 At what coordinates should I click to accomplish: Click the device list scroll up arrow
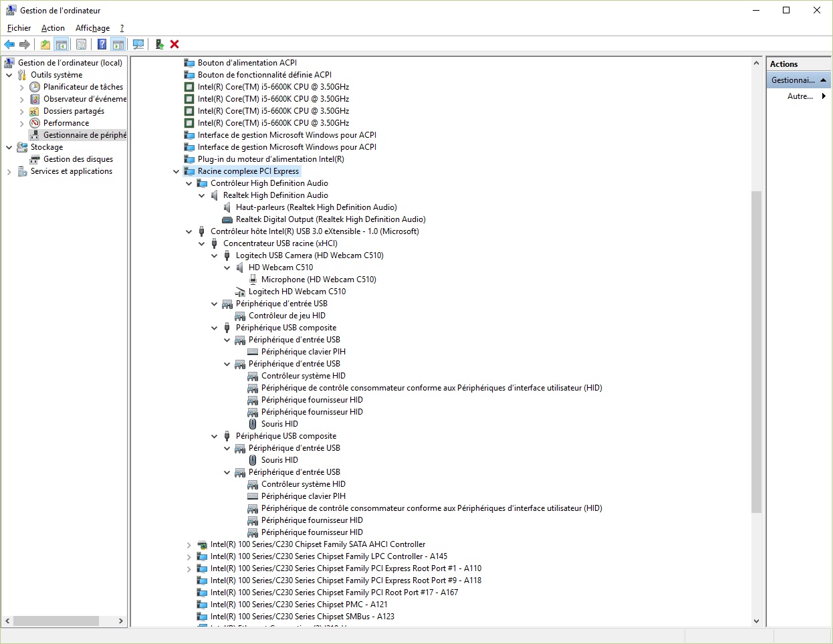[756, 63]
